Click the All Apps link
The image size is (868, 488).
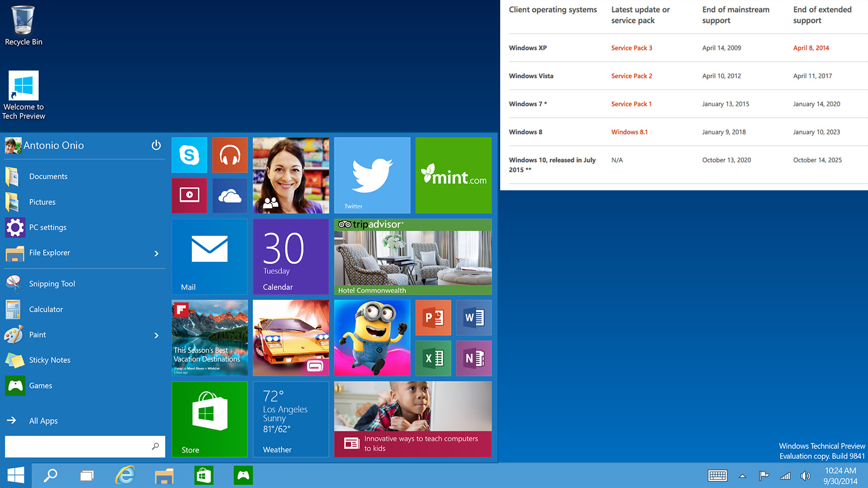(x=43, y=421)
